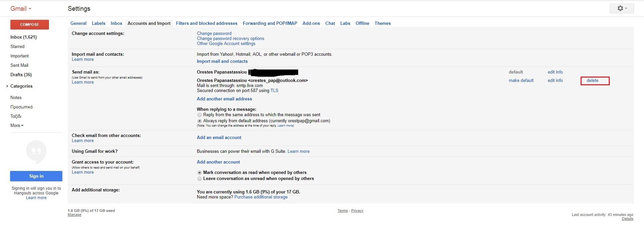Click Learn more under Check email from other accounts

[83, 140]
